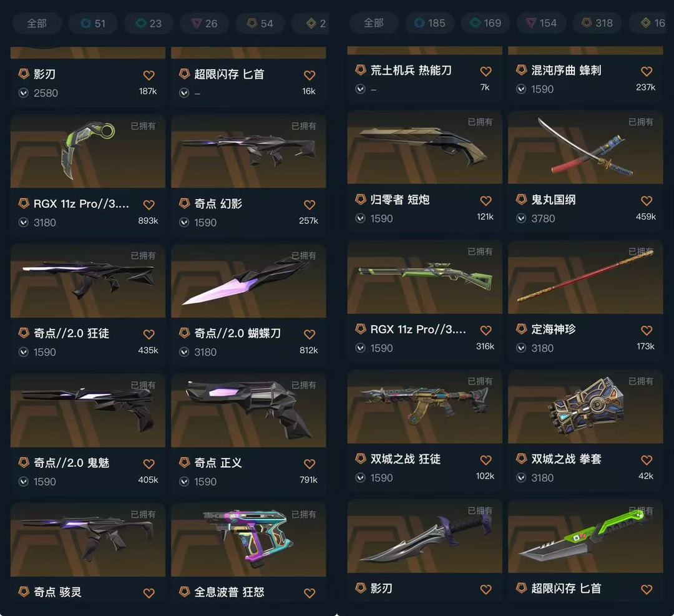674x616 pixels.
Task: Filter by the tier tab showing 54
Action: [260, 23]
